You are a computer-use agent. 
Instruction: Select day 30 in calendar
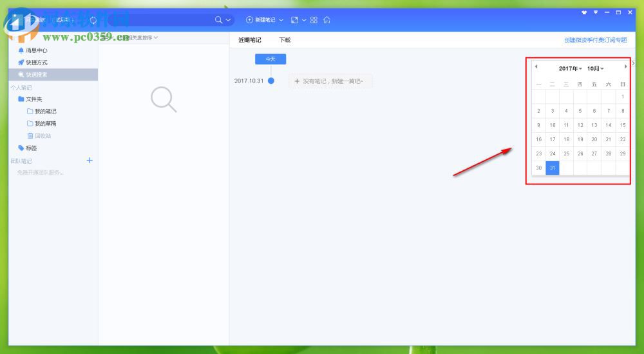click(x=539, y=168)
